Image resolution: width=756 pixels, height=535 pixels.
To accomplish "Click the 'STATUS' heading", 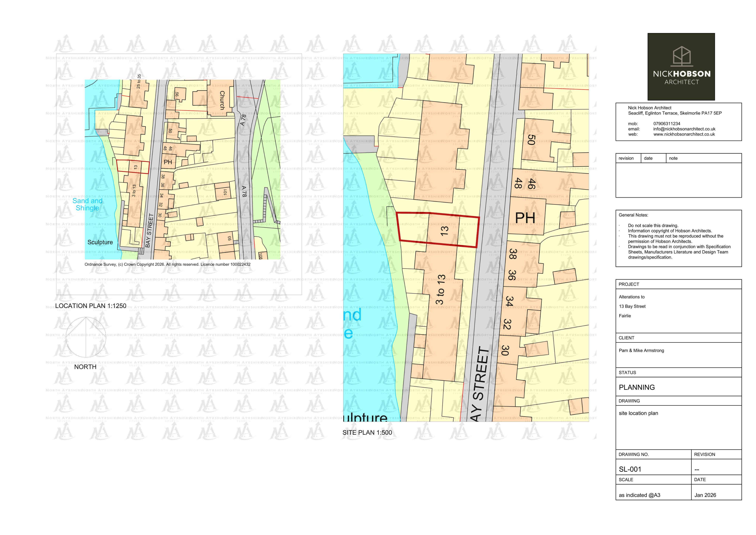I will (627, 372).
